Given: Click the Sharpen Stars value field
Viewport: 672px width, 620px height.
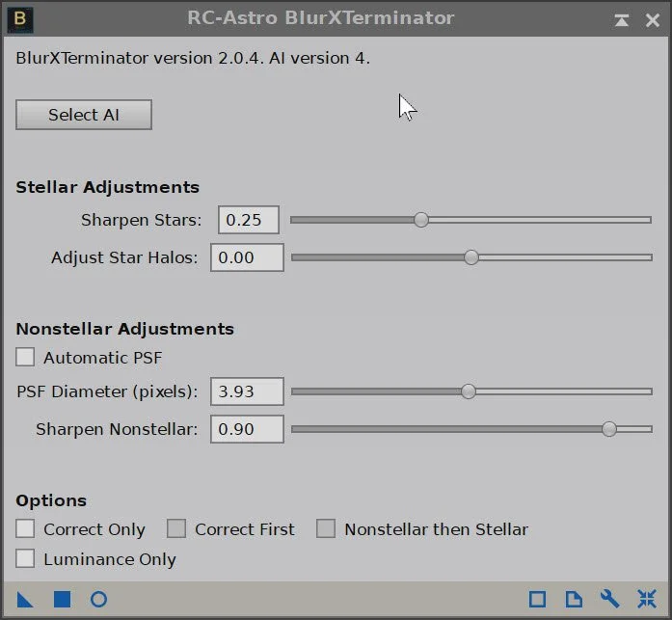Looking at the screenshot, I should 249,220.
